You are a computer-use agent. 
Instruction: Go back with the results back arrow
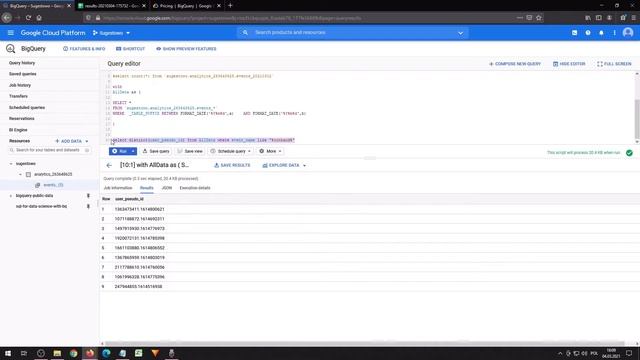pyautogui.click(x=109, y=165)
